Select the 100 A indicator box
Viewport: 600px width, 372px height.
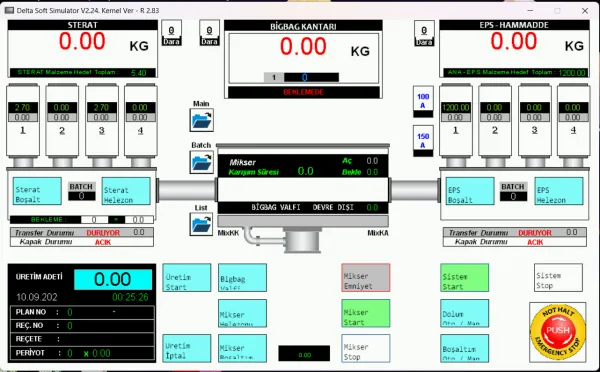pyautogui.click(x=423, y=101)
